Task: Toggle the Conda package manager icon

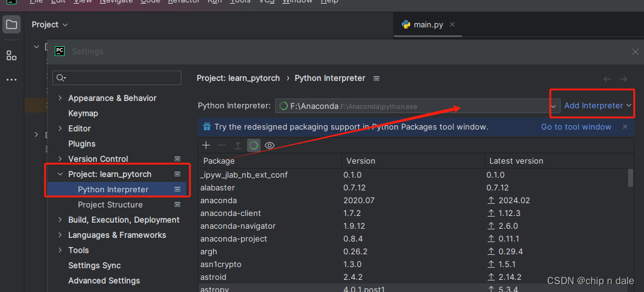Action: 253,145
